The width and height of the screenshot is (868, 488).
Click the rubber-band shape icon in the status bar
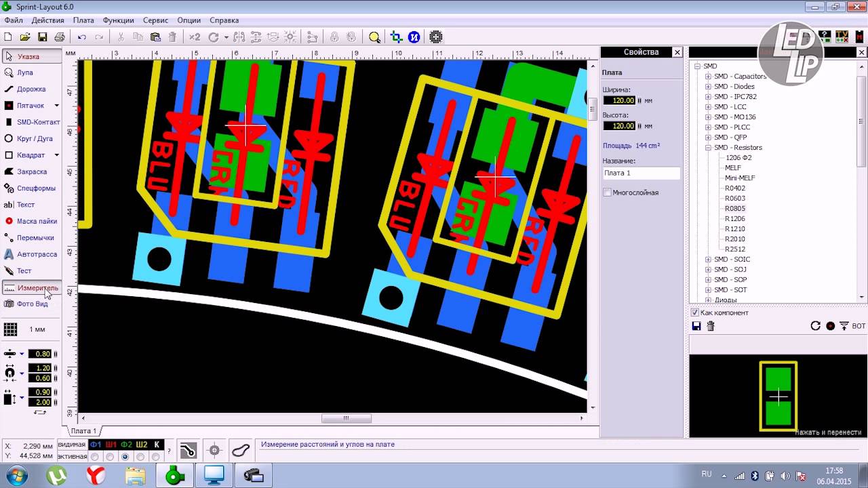click(x=241, y=450)
